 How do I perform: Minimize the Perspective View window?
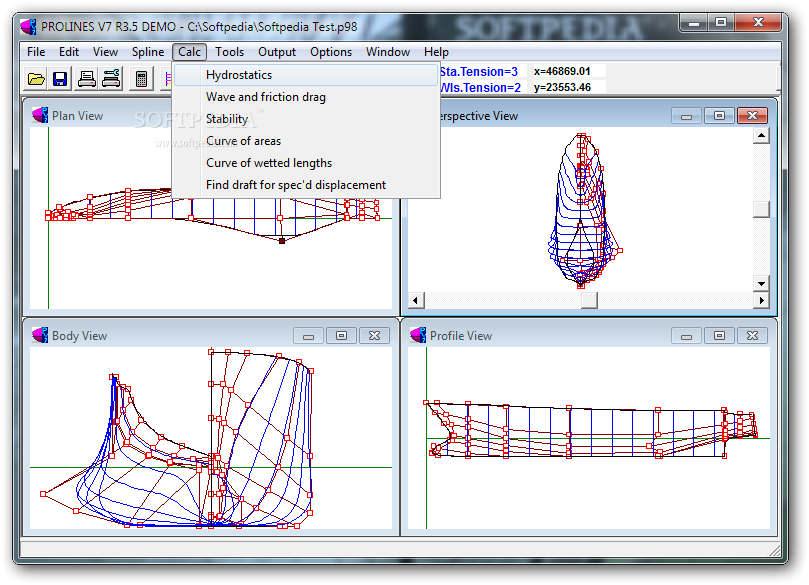[x=686, y=116]
